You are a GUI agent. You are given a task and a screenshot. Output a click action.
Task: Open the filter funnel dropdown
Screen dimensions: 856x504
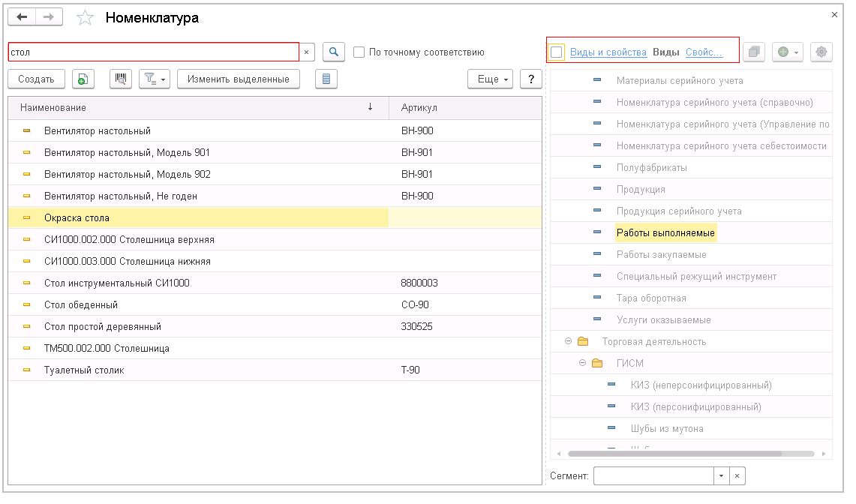click(x=155, y=79)
